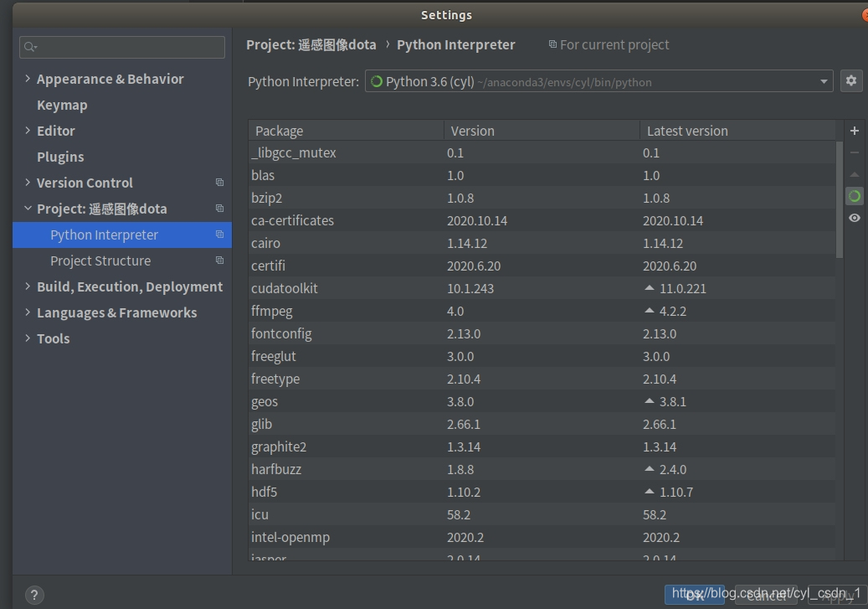Open the help question mark button
Screen dimensions: 868x609
[x=34, y=595]
